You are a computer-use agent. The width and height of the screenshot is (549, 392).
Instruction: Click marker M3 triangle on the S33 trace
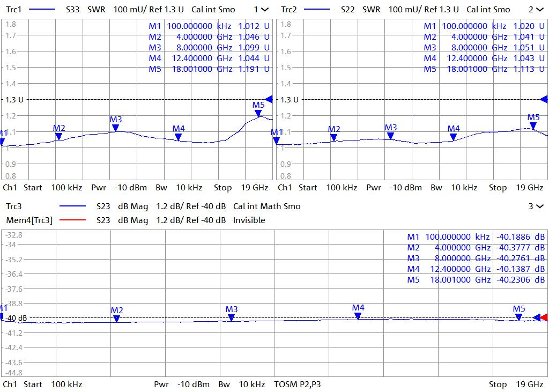[x=115, y=128]
